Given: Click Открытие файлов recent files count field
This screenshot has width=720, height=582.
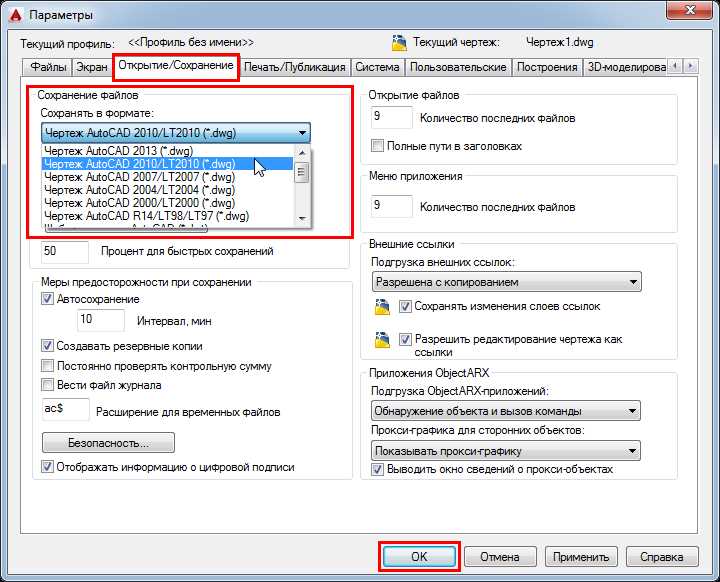Looking at the screenshot, I should (x=392, y=117).
